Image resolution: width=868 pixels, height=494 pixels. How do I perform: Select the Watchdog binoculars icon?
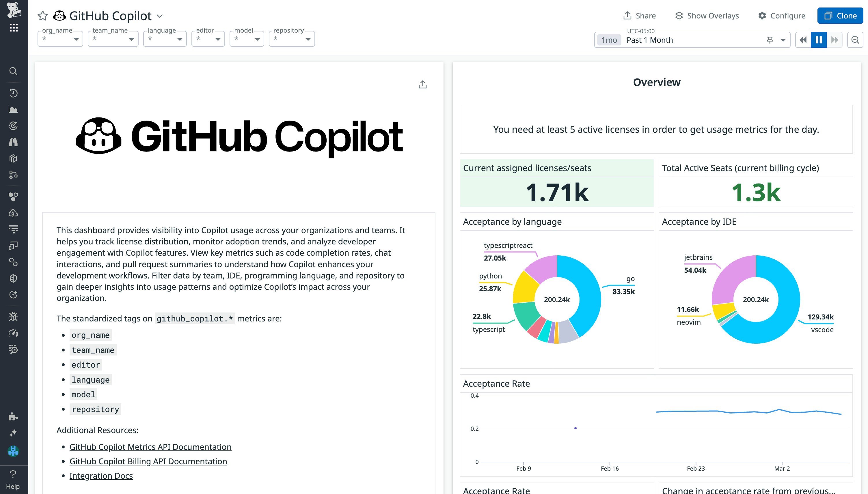14,142
